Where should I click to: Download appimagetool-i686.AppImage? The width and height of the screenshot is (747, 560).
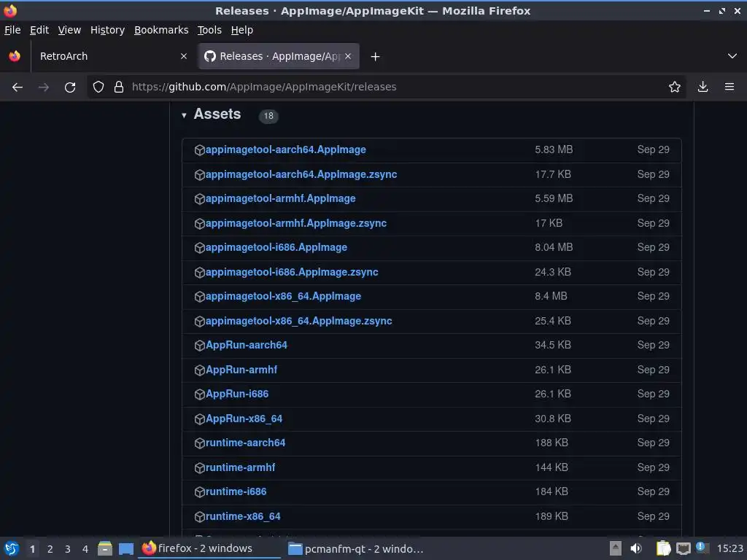[x=276, y=248]
